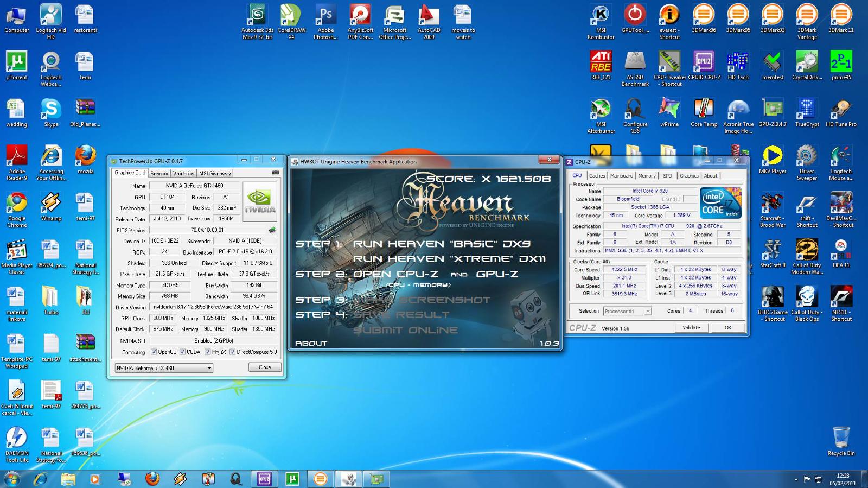
Task: Open the NVIDIA GeForce GTX 460 dropdown
Action: [164, 368]
